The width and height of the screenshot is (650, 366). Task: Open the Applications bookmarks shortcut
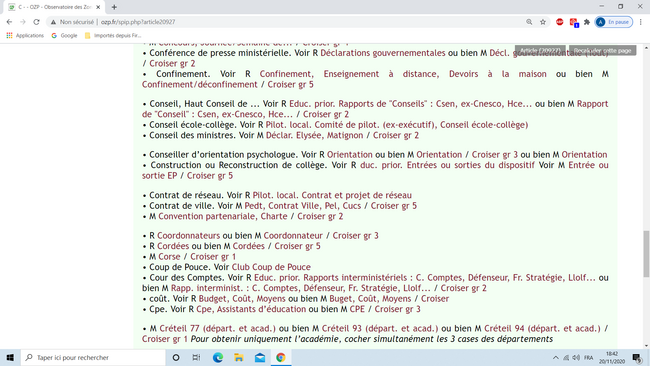click(x=25, y=36)
